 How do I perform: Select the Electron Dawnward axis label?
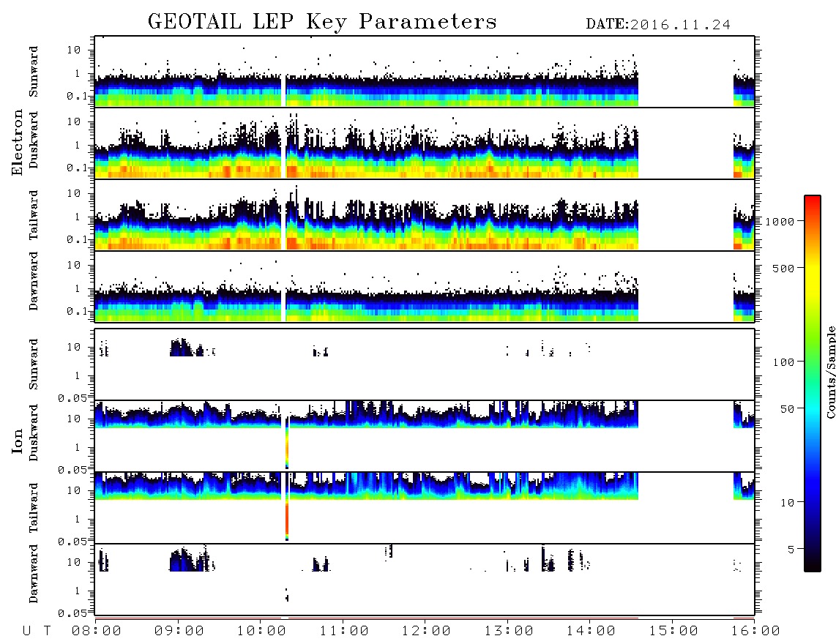(34, 282)
